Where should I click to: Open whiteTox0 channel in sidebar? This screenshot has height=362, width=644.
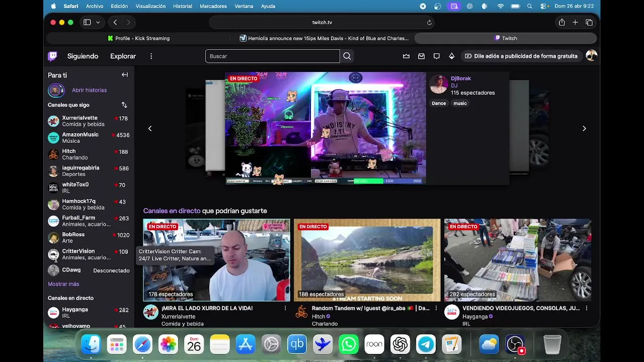(89, 188)
